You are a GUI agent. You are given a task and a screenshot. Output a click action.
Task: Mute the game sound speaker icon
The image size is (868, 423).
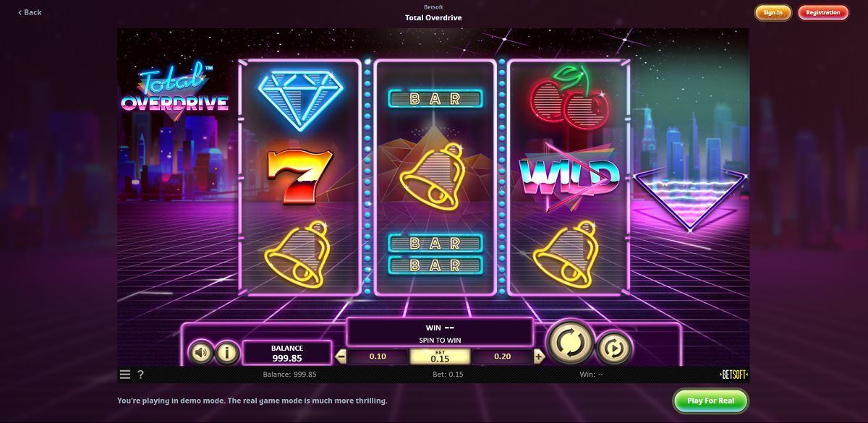(200, 353)
